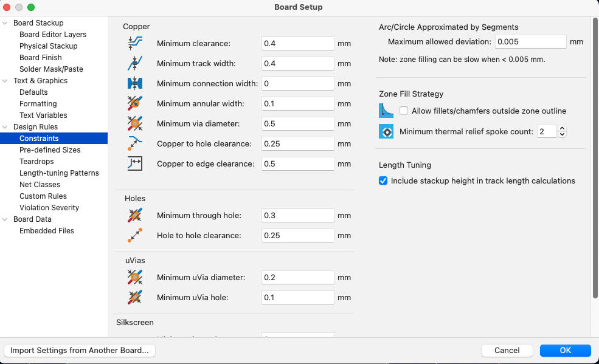599x364 pixels.
Task: Collapse the Text & Graphics tree section
Action: coord(6,81)
